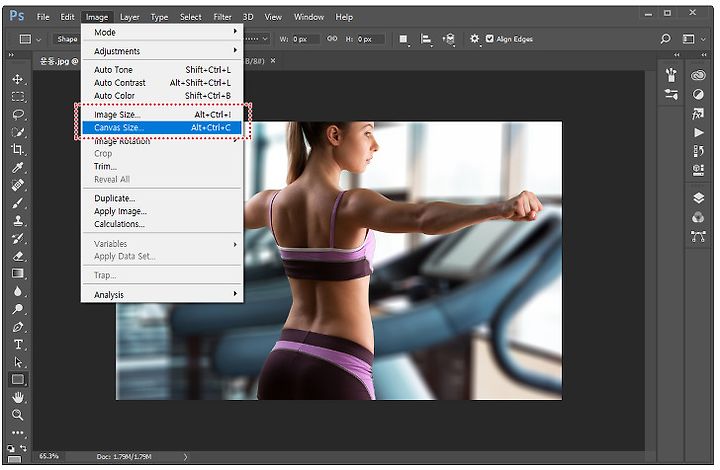Open path arrangement options
Screen dimensions: 720x470
pos(448,39)
